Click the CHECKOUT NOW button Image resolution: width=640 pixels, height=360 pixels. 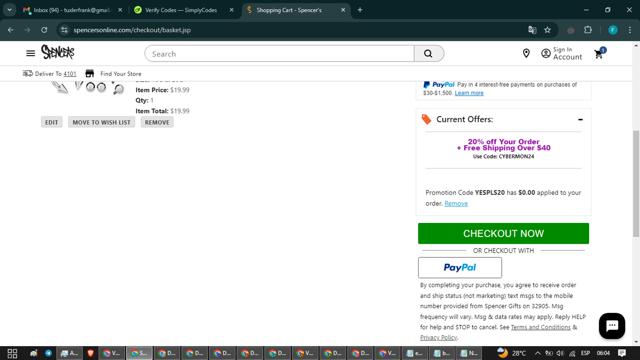pyautogui.click(x=503, y=233)
